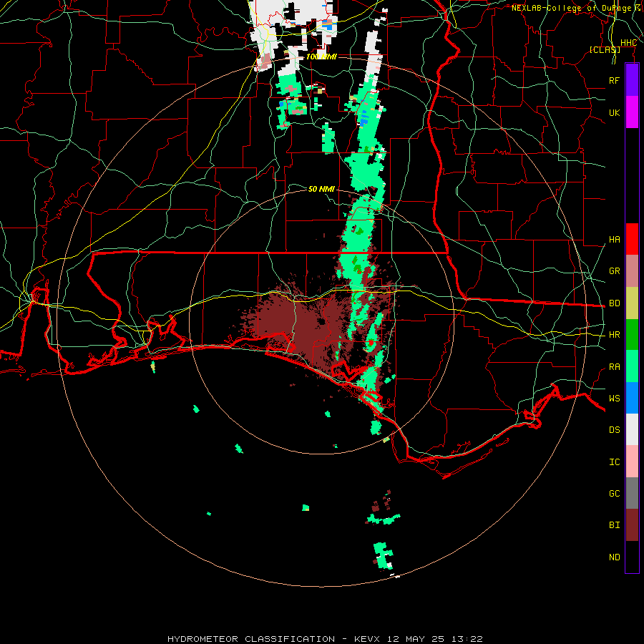Viewport: 644px width, 644px height.
Task: Click the RA legend label
Action: (x=615, y=366)
